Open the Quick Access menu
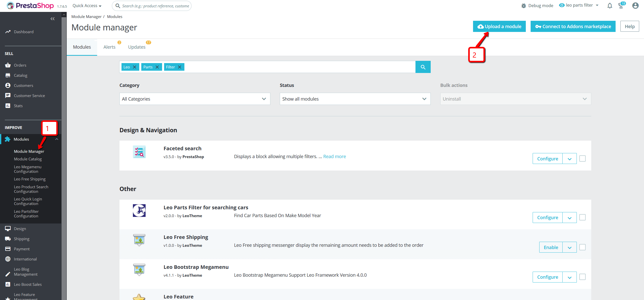Screen dimensions: 644x300 [x=87, y=6]
